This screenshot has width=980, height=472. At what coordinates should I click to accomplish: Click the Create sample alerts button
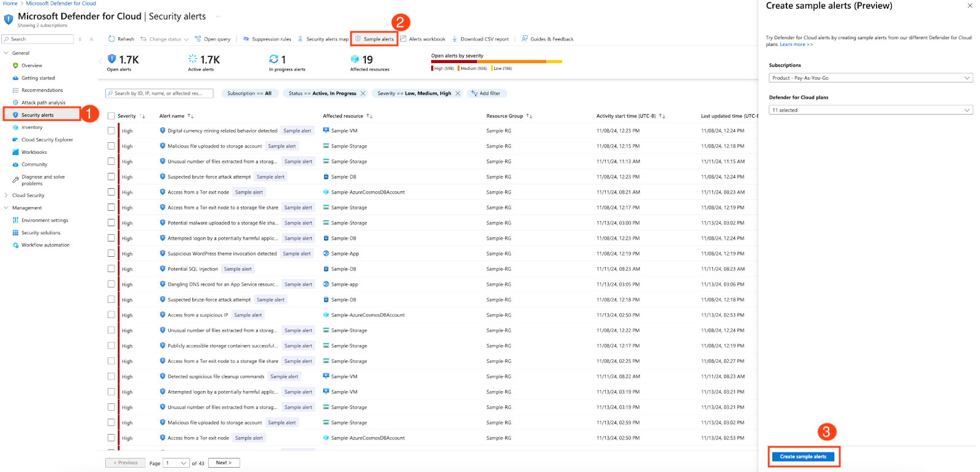point(803,457)
